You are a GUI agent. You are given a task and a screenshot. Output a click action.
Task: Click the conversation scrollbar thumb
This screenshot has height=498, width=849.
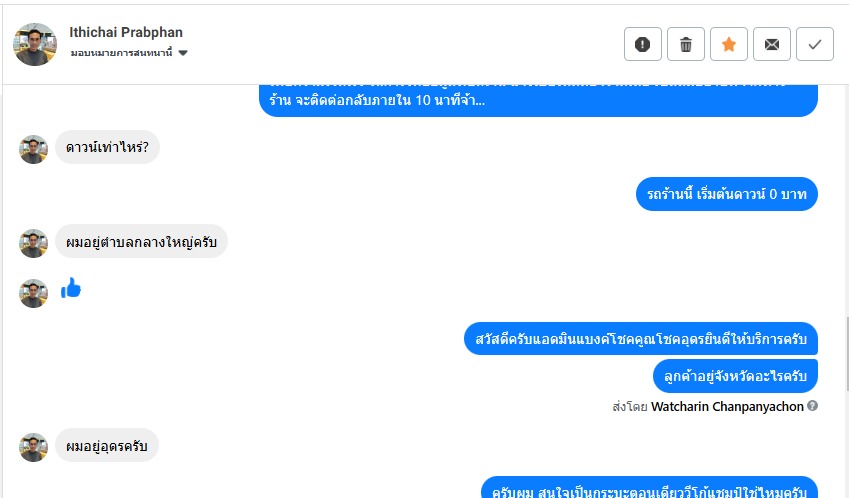coord(847,354)
